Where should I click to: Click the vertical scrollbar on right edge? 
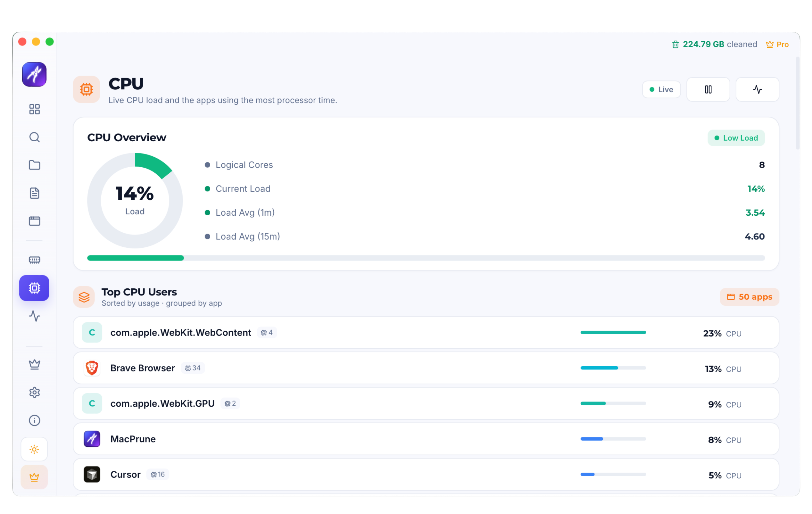pos(798,103)
